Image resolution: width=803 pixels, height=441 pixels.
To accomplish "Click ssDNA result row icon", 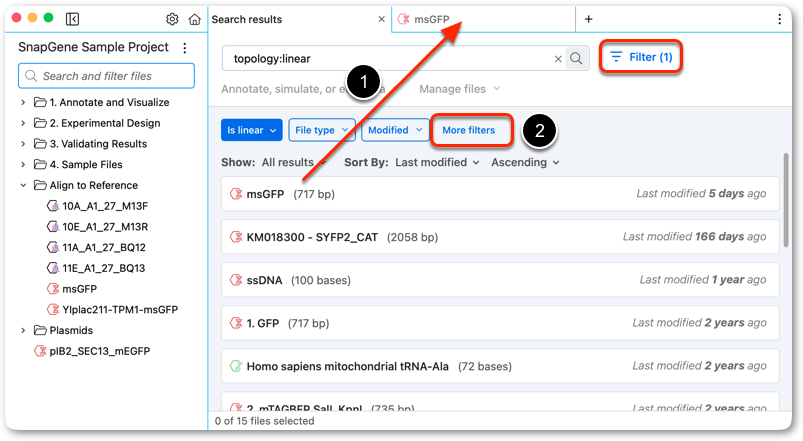I will pyautogui.click(x=236, y=280).
